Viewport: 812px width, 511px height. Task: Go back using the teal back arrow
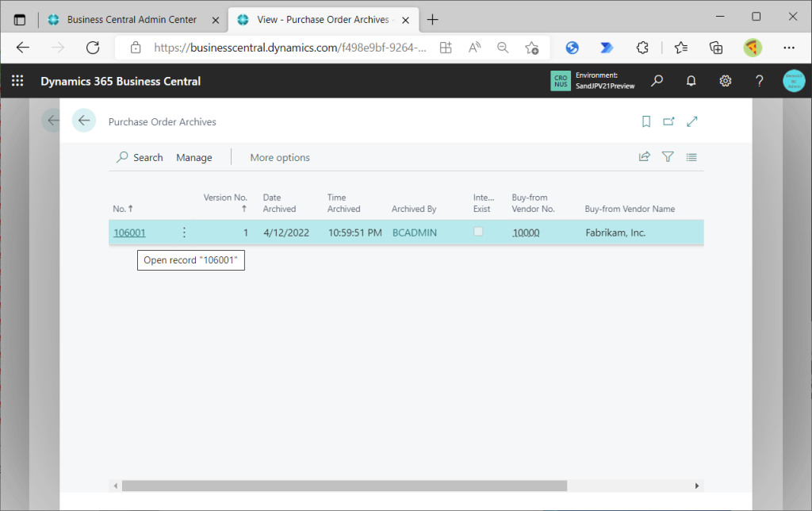pyautogui.click(x=84, y=121)
